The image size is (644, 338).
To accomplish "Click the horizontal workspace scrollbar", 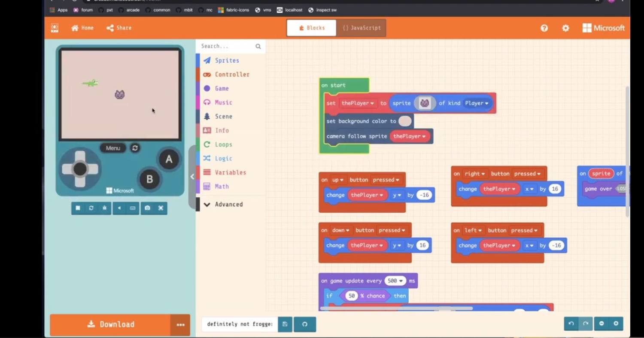I will click(396, 308).
